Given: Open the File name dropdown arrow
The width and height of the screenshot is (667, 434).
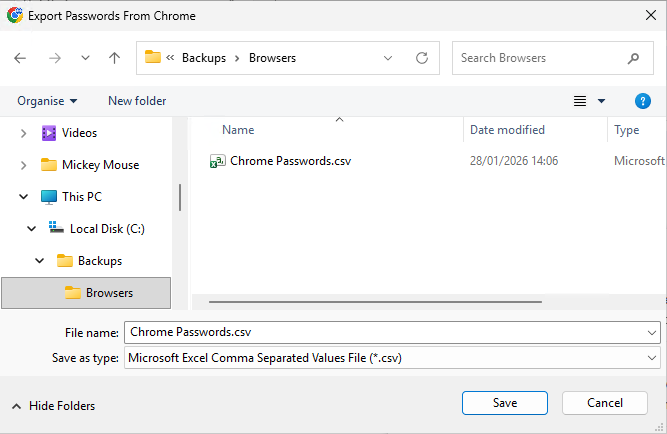Looking at the screenshot, I should click(652, 332).
